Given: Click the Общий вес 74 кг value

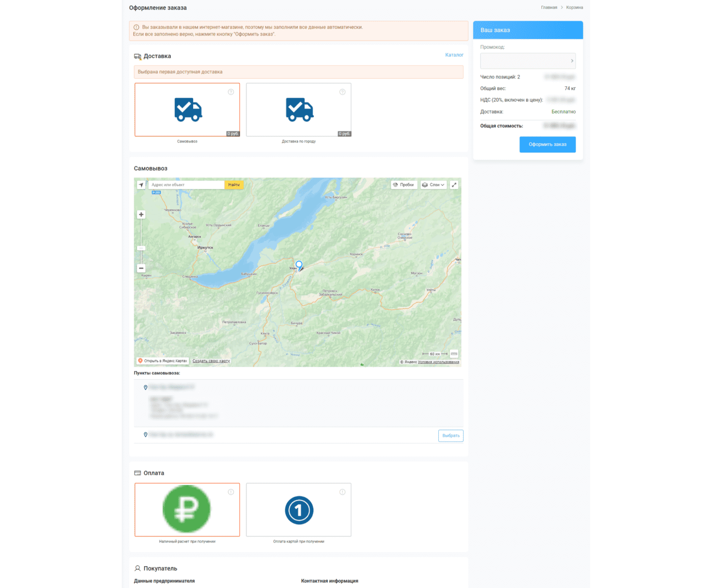Looking at the screenshot, I should 570,88.
